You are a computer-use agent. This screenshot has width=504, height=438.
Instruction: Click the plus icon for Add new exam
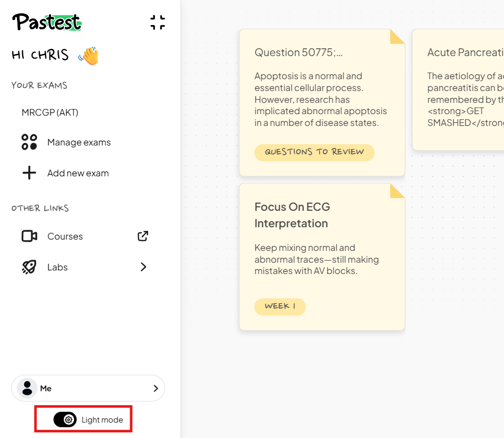click(29, 173)
